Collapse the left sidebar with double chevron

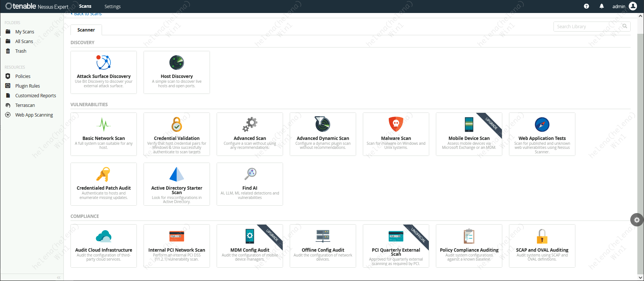59,277
